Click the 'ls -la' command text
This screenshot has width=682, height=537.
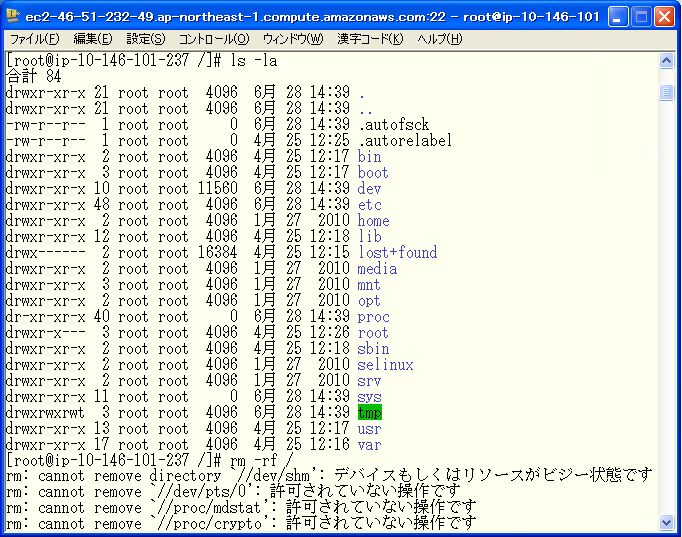point(254,61)
